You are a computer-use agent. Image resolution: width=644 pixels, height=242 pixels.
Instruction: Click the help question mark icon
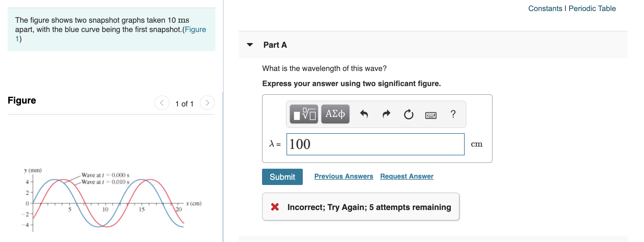point(453,114)
